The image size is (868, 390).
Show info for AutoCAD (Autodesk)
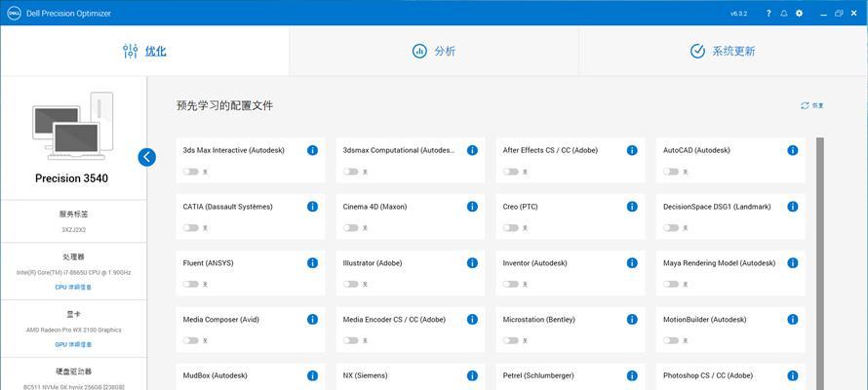pyautogui.click(x=793, y=150)
